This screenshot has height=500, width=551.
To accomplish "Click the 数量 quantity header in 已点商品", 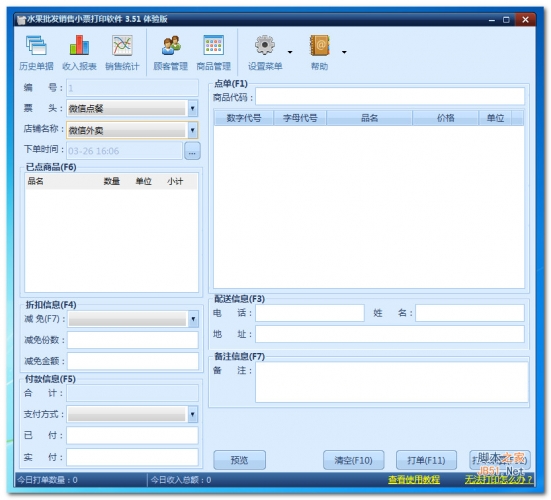I will click(x=112, y=181).
